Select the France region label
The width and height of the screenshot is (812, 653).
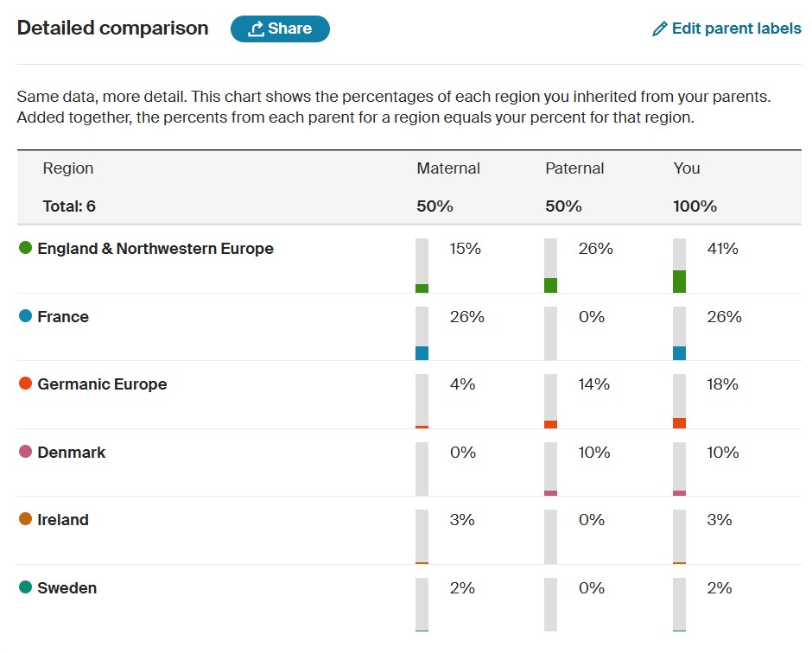pos(63,317)
